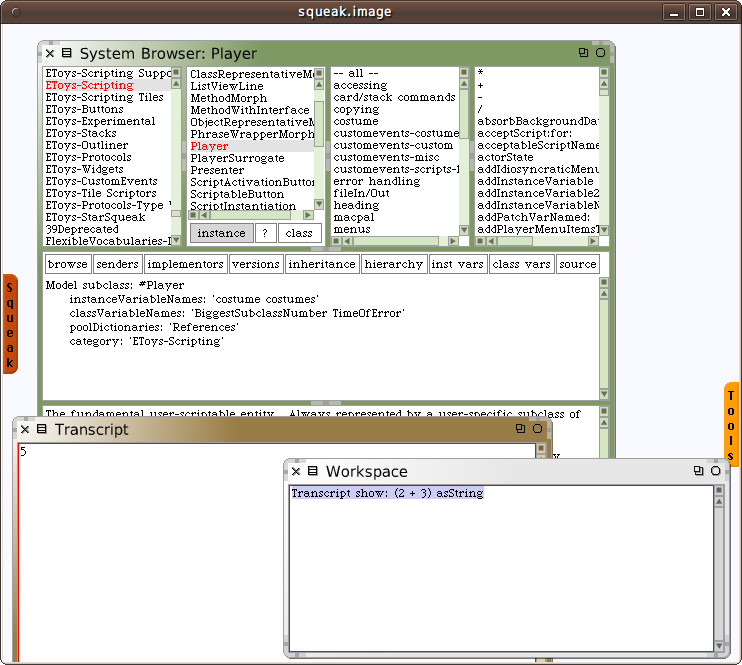The image size is (742, 665).
Task: Open the System Browser window menu icon
Action: (x=66, y=53)
